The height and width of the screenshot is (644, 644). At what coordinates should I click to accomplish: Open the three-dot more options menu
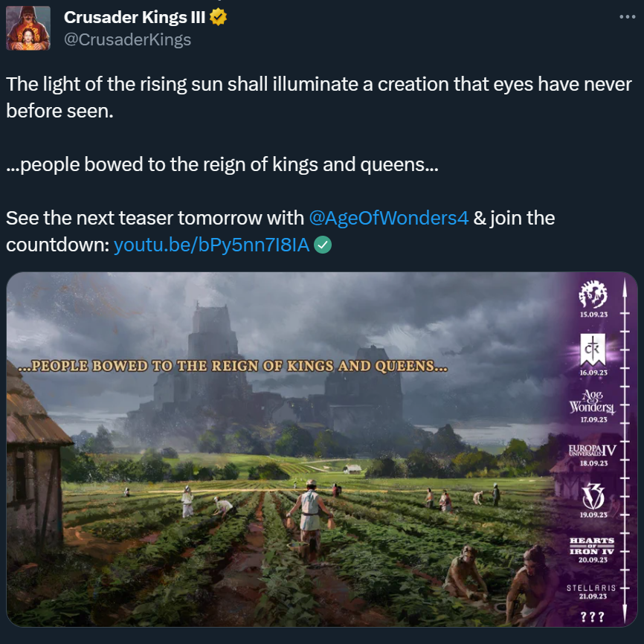(628, 17)
